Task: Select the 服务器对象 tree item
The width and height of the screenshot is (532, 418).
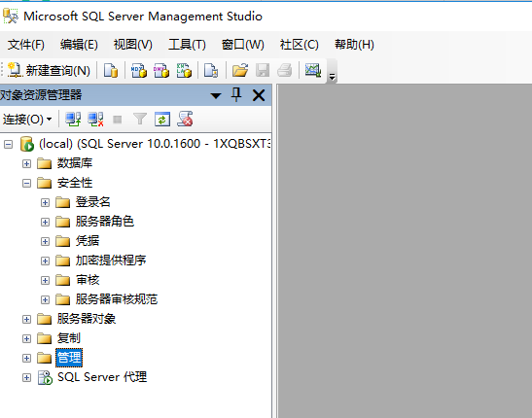Action: click(87, 319)
